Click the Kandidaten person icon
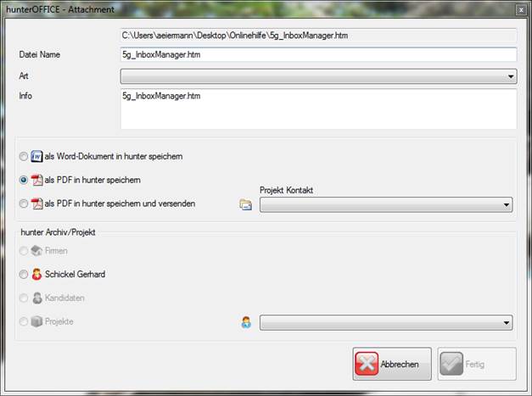 pos(36,298)
